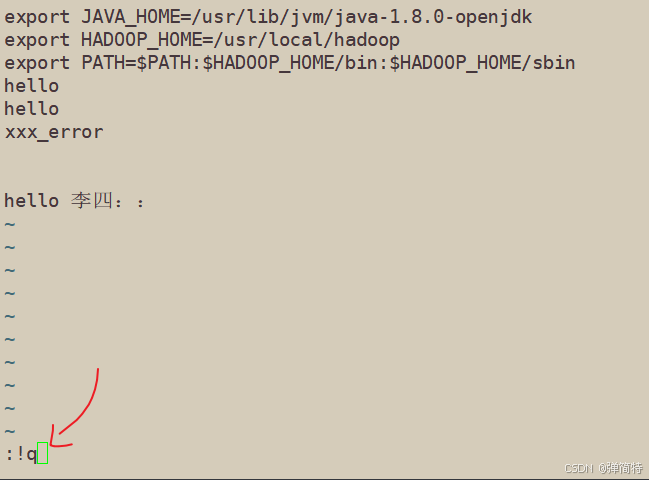Click the word export on first line
This screenshot has height=480, width=649.
pos(37,17)
